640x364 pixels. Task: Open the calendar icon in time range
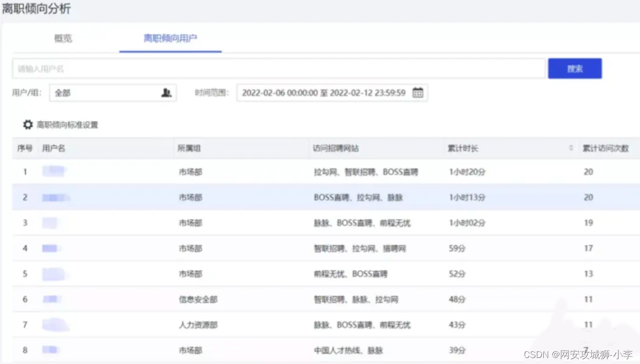[x=417, y=93]
